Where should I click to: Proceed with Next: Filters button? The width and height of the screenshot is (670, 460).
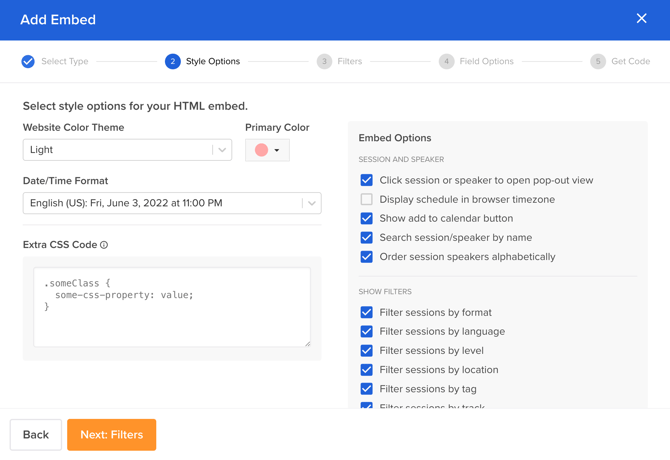(x=112, y=435)
